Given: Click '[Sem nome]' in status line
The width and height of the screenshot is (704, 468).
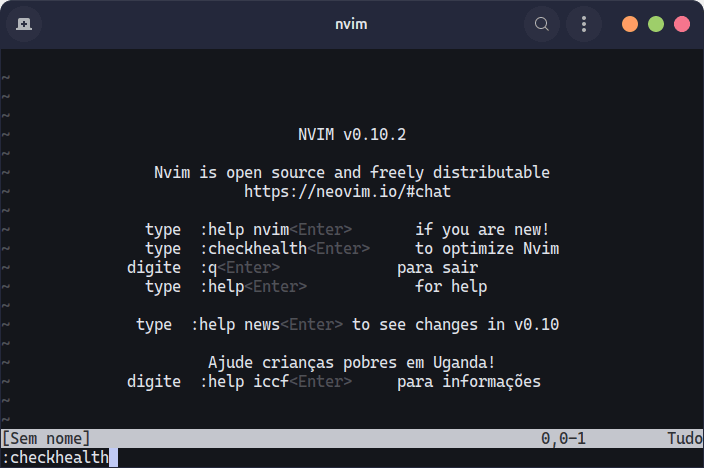Looking at the screenshot, I should [x=46, y=438].
